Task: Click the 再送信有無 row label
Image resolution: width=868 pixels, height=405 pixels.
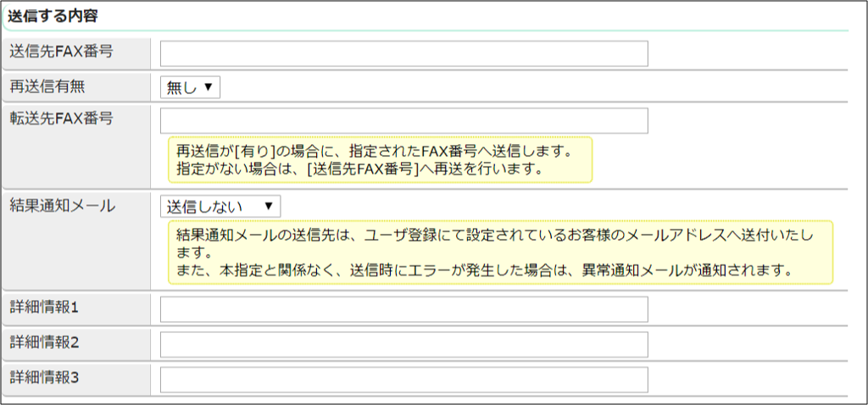Action: (x=47, y=85)
